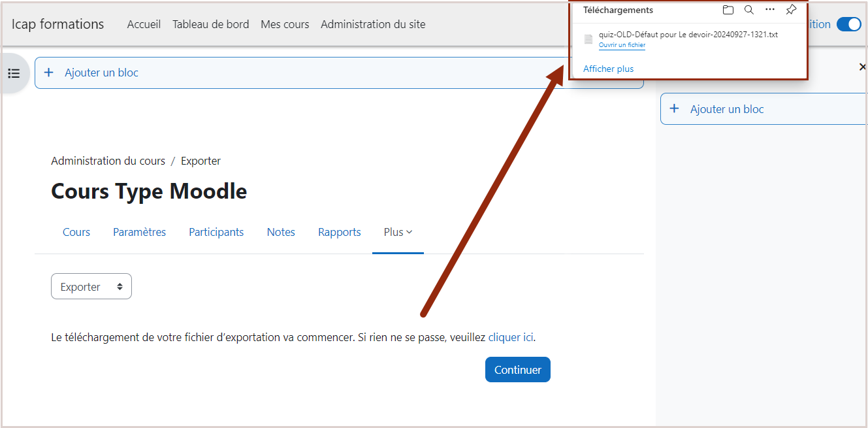Pin the Téléchargements panel
868x428 pixels.
coord(791,10)
